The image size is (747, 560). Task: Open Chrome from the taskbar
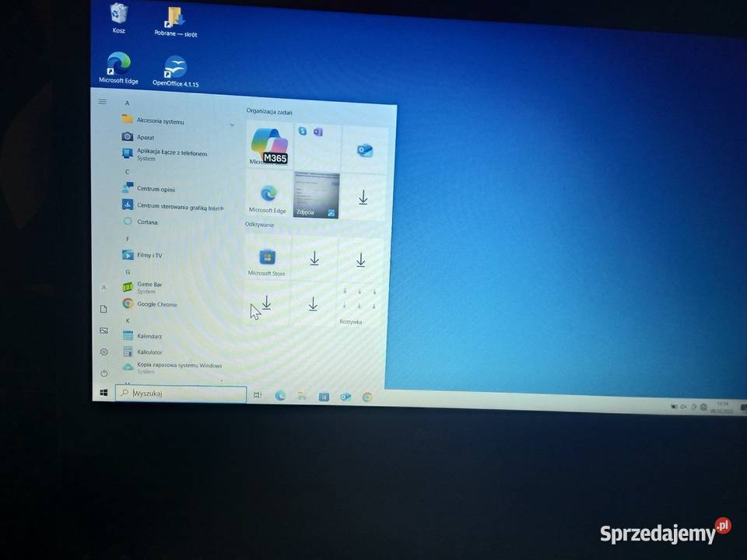click(x=367, y=397)
